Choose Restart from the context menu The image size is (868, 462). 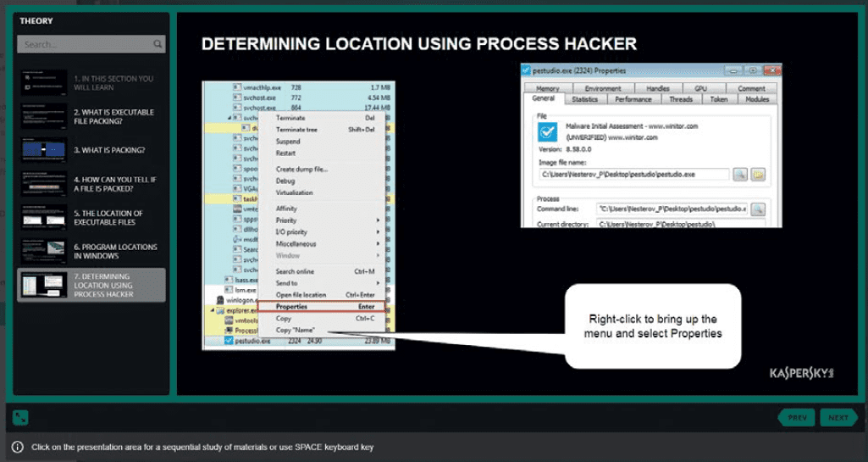pyautogui.click(x=322, y=153)
